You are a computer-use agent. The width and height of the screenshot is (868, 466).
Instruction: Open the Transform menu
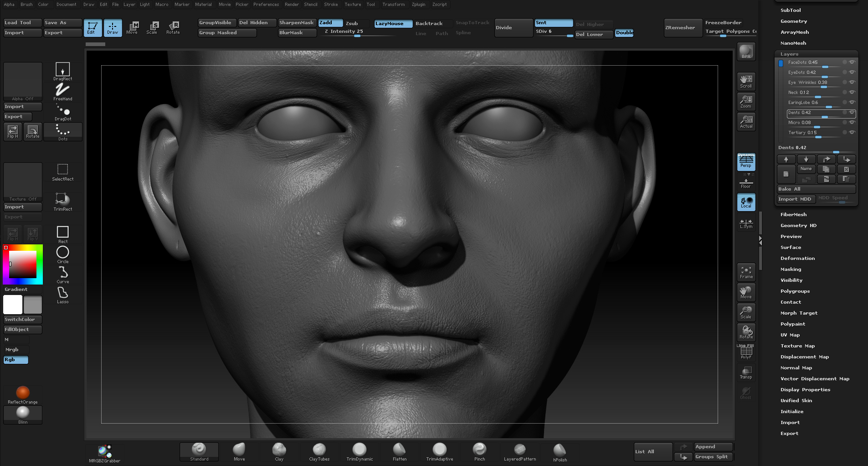(x=393, y=5)
